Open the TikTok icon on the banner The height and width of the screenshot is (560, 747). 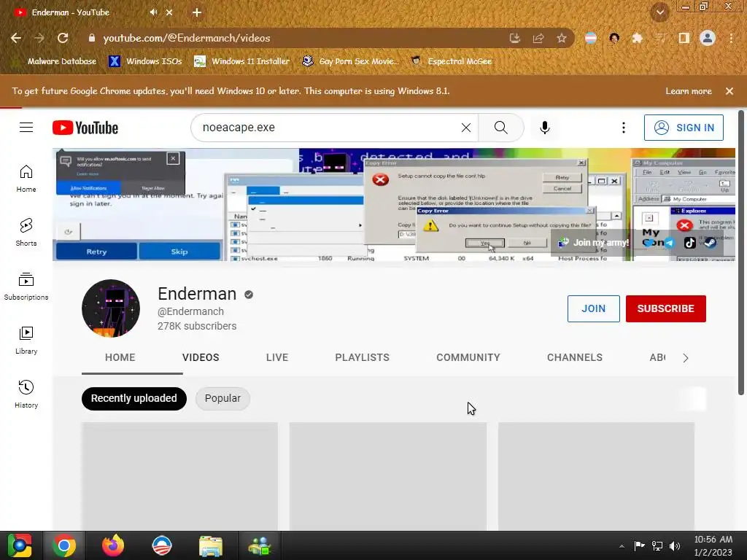point(690,243)
